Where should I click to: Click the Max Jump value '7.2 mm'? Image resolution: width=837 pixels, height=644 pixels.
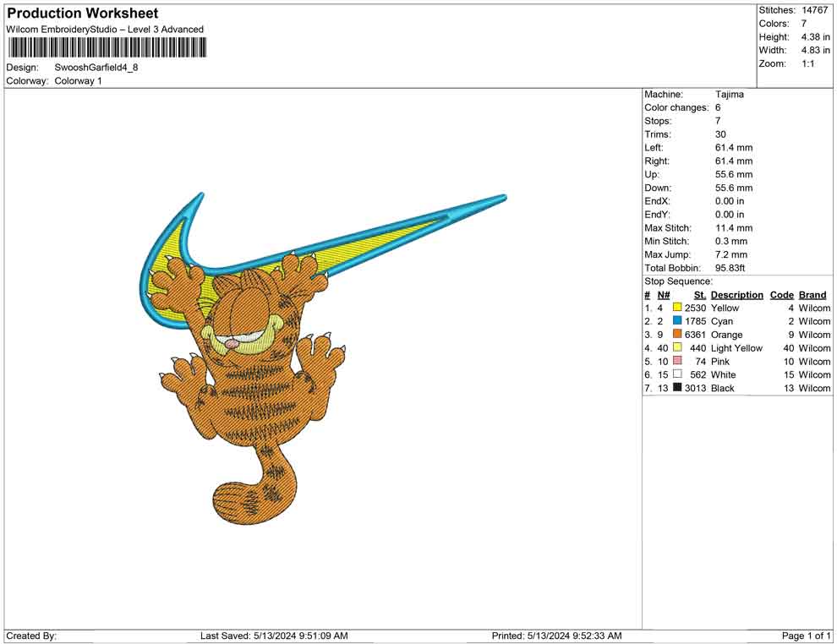[x=731, y=254]
